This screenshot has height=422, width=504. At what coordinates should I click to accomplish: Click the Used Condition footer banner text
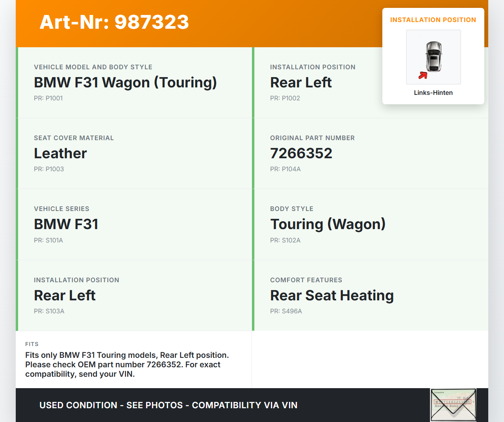click(x=169, y=405)
